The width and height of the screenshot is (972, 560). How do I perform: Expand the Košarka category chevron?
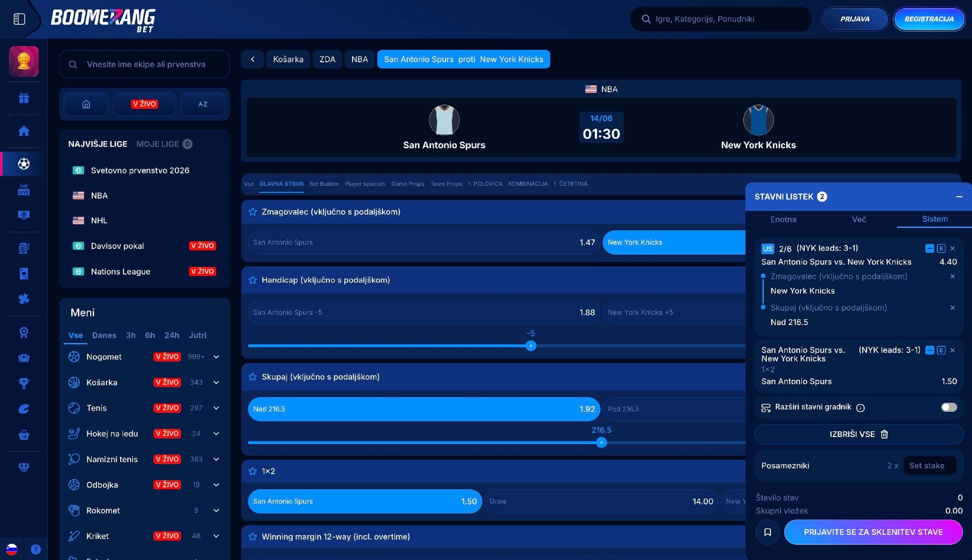pyautogui.click(x=216, y=382)
